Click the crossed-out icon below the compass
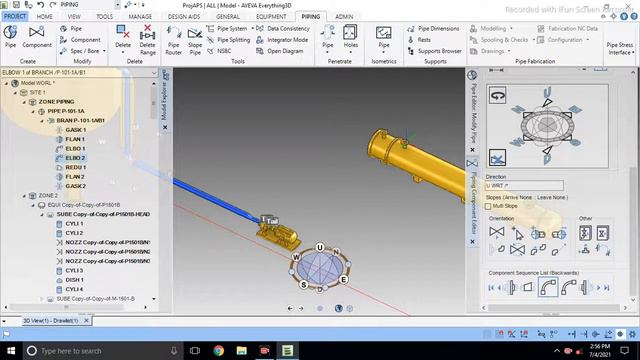 tap(498, 158)
